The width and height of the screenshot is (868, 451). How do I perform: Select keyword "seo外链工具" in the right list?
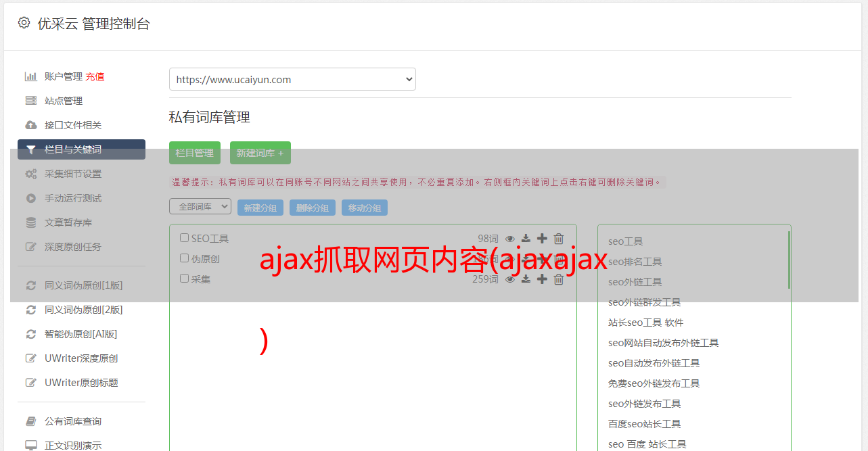(x=635, y=282)
